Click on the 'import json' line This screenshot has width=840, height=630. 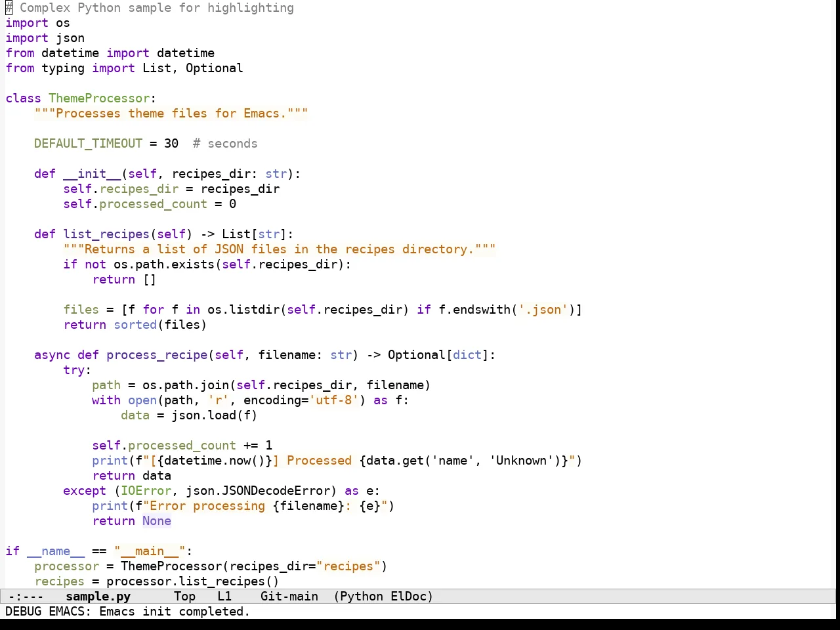(x=45, y=38)
